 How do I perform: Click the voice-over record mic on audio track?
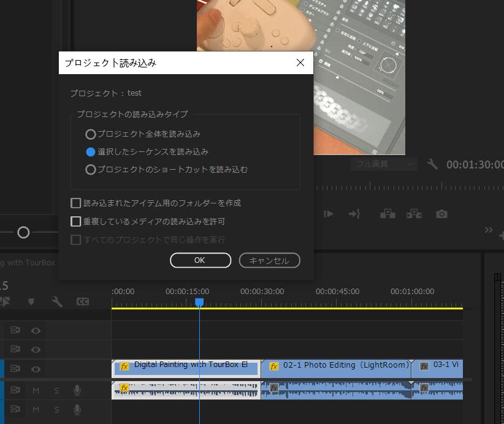point(77,390)
